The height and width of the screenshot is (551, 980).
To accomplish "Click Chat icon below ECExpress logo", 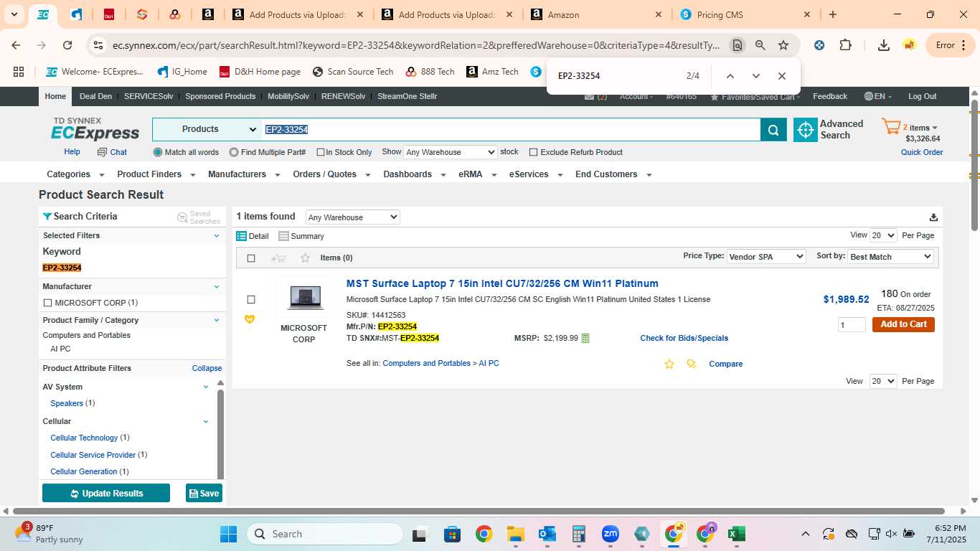I will (x=102, y=152).
